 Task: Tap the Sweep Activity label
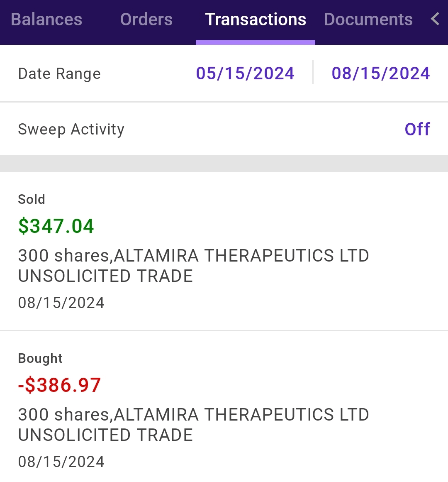pyautogui.click(x=71, y=130)
